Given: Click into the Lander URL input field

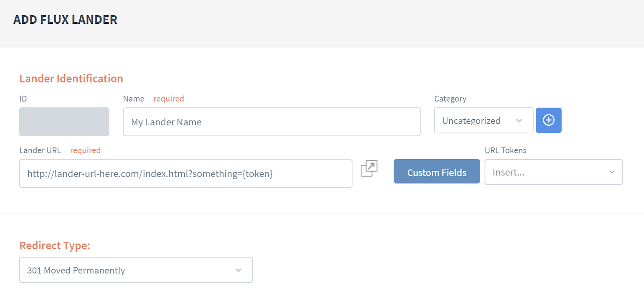Looking at the screenshot, I should (186, 173).
